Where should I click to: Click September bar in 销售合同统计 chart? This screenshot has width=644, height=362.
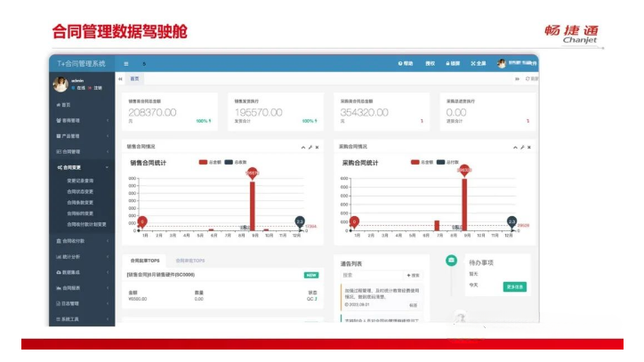coord(253,205)
